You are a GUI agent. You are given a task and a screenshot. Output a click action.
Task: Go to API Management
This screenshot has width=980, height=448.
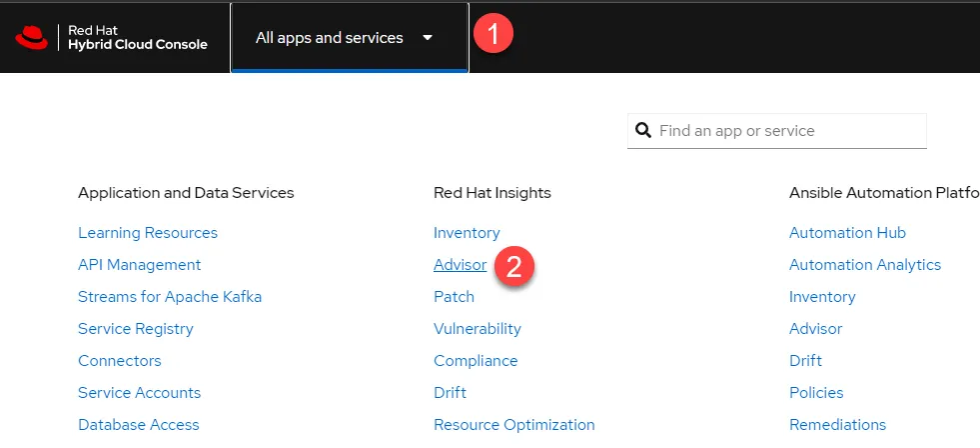pos(140,265)
